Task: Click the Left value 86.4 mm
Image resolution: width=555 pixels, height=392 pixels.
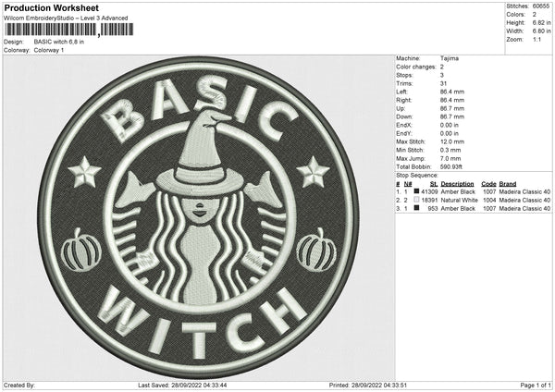Action: pos(452,92)
